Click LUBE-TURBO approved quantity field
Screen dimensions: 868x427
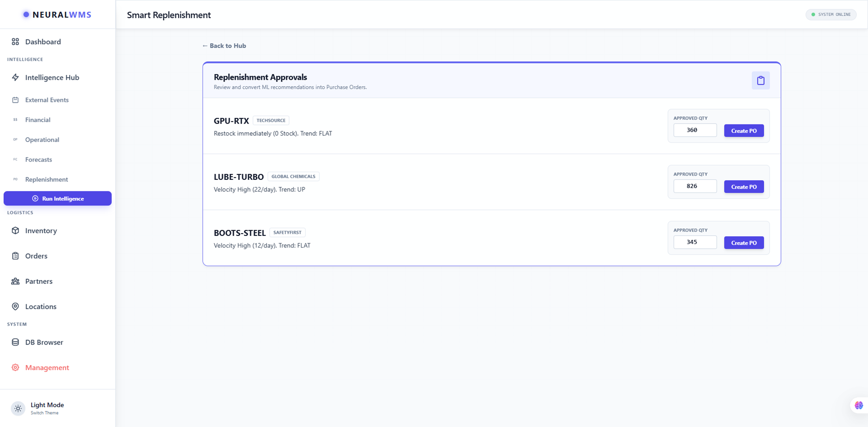click(x=694, y=186)
